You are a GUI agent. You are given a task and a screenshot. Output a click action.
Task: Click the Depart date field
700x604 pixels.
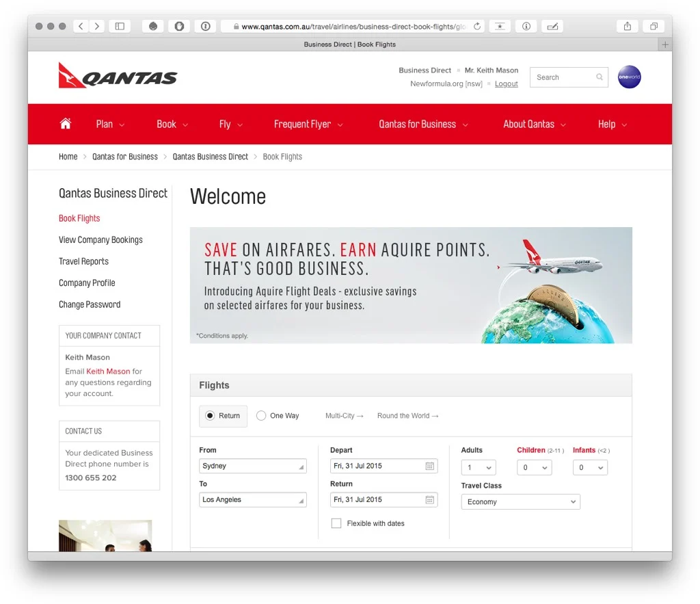pyautogui.click(x=383, y=466)
